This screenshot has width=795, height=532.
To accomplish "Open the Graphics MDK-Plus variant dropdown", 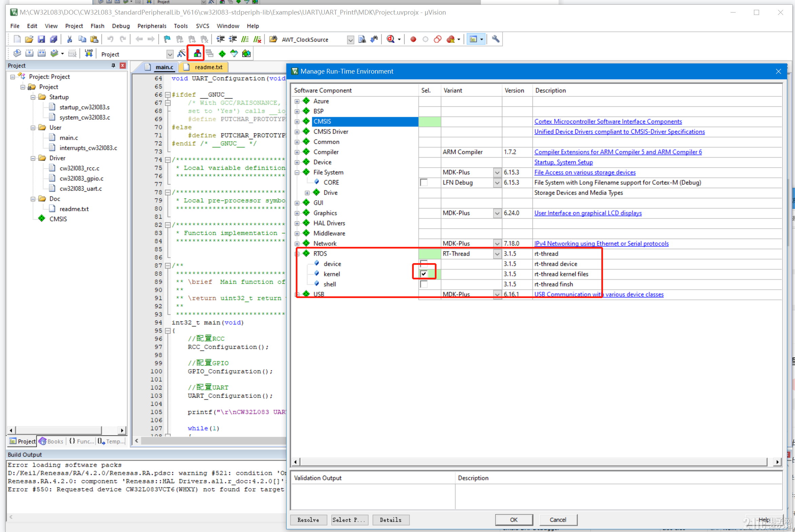I will pos(497,213).
